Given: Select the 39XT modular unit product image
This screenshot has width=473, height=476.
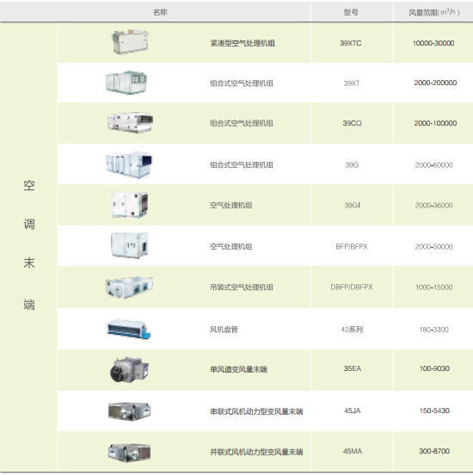Looking at the screenshot, I should pyautogui.click(x=126, y=83).
